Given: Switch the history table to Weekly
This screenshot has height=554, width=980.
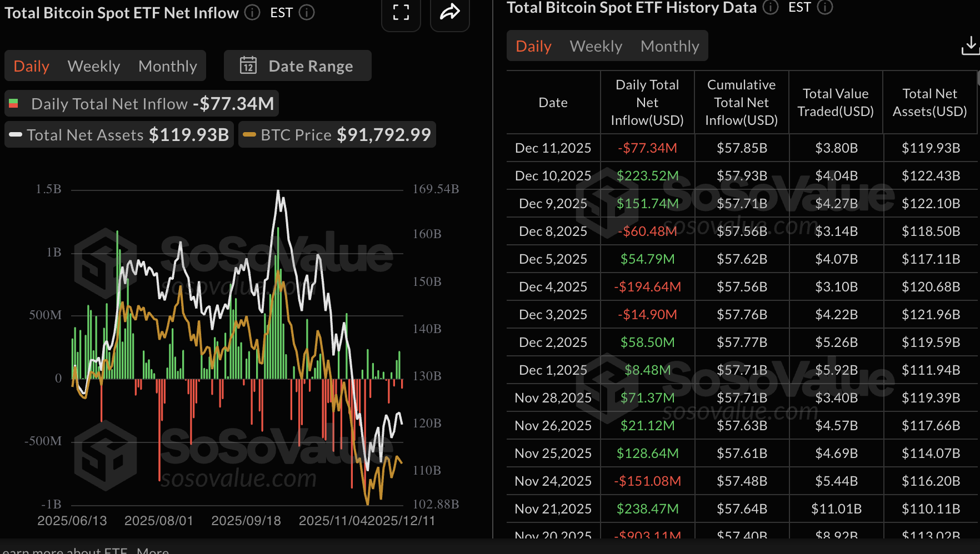Looking at the screenshot, I should pos(595,46).
